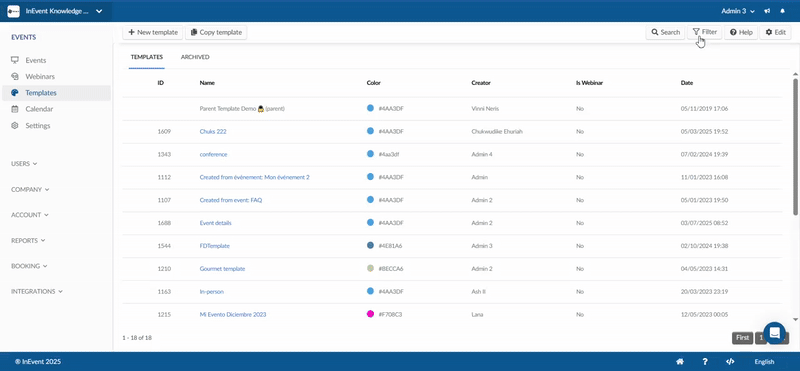The width and height of the screenshot is (800, 371).
Task: Expand the Account section
Action: pyautogui.click(x=30, y=215)
